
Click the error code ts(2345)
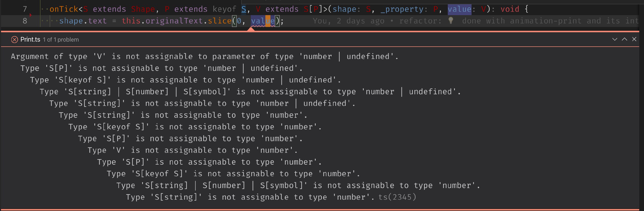click(x=397, y=197)
